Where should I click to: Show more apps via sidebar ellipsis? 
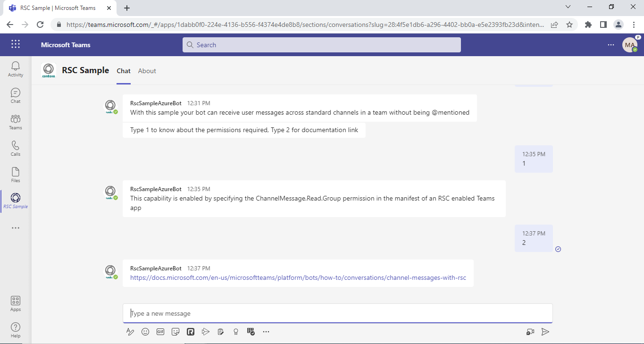pyautogui.click(x=16, y=228)
